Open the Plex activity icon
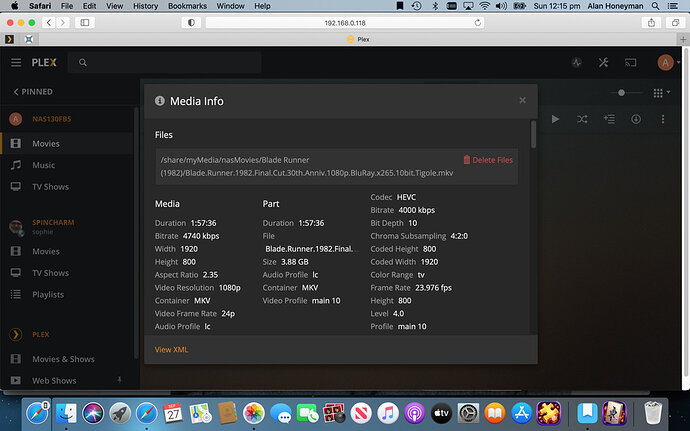The width and height of the screenshot is (690, 431). point(577,63)
